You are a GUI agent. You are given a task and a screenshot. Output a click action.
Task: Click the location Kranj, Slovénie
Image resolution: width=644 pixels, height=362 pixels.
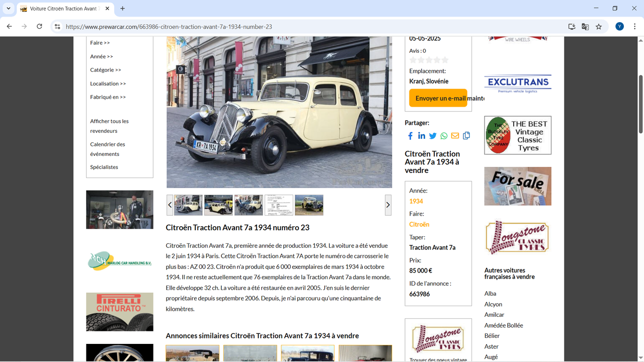pos(429,81)
